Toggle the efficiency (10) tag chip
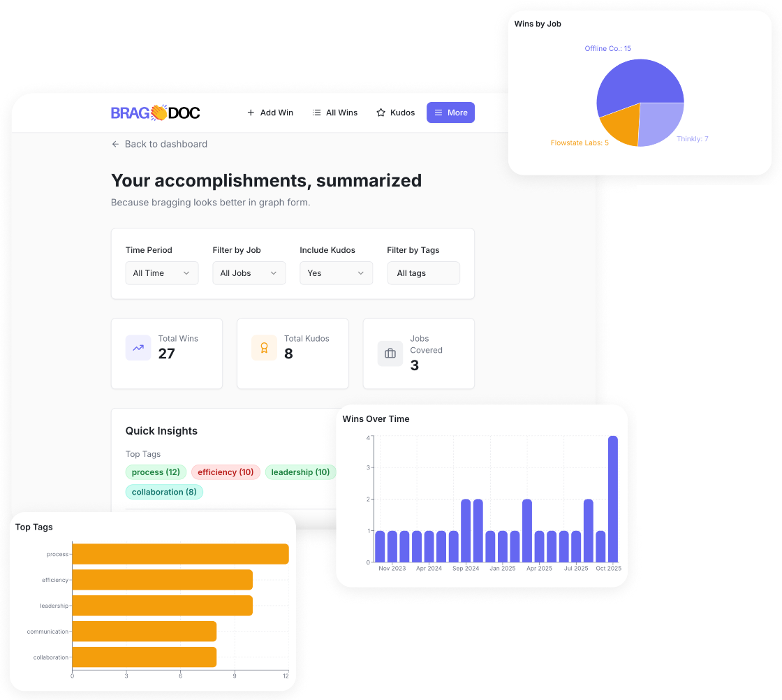The image size is (782, 700). coord(226,472)
